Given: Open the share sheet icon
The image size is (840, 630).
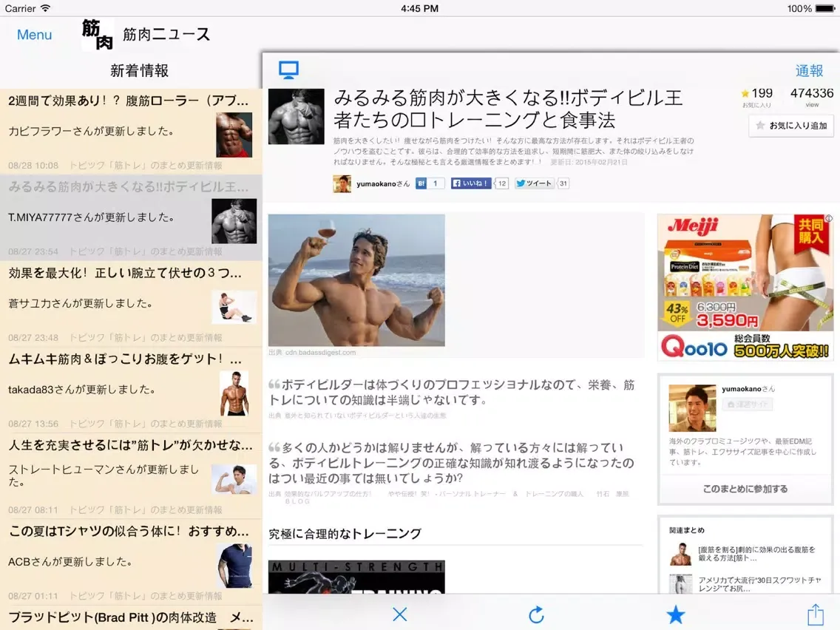Looking at the screenshot, I should (815, 614).
